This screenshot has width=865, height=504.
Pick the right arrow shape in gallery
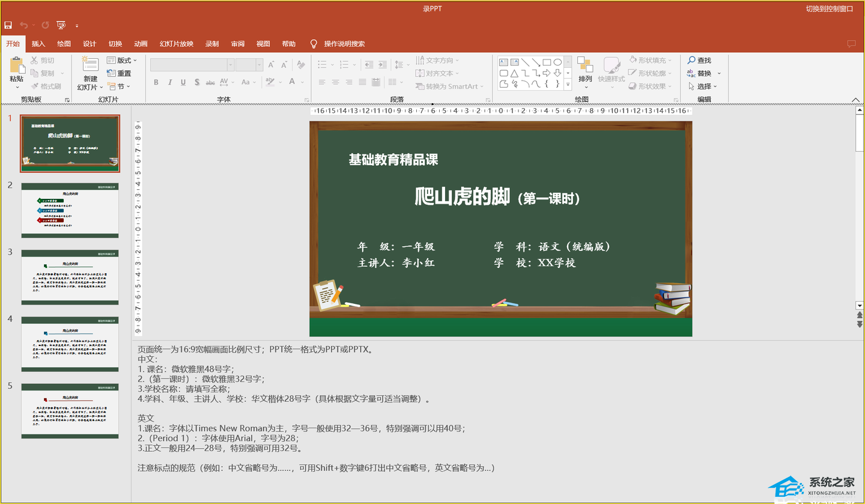(x=547, y=73)
